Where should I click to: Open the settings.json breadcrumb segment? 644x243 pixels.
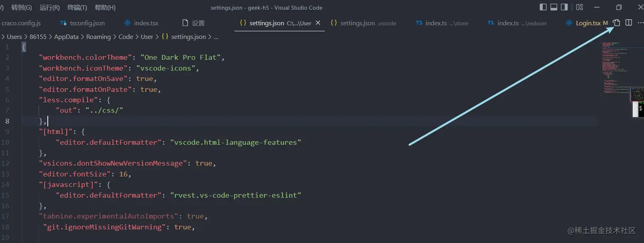[x=184, y=37]
